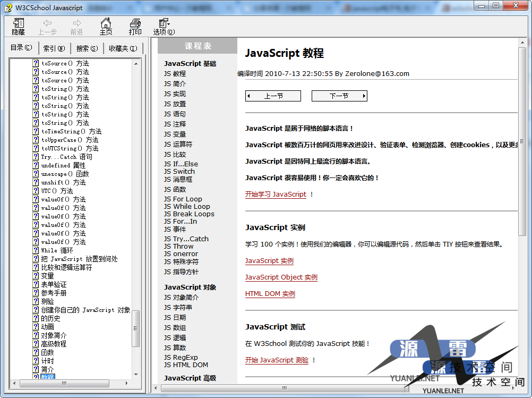Go to Home (主页) toolbar icon
Screen dimensions: 532x398
[x=106, y=27]
